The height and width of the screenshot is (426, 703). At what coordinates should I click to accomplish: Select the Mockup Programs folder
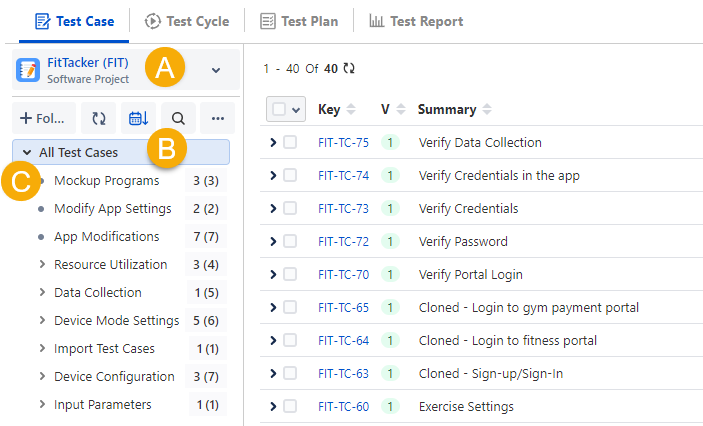(x=107, y=181)
